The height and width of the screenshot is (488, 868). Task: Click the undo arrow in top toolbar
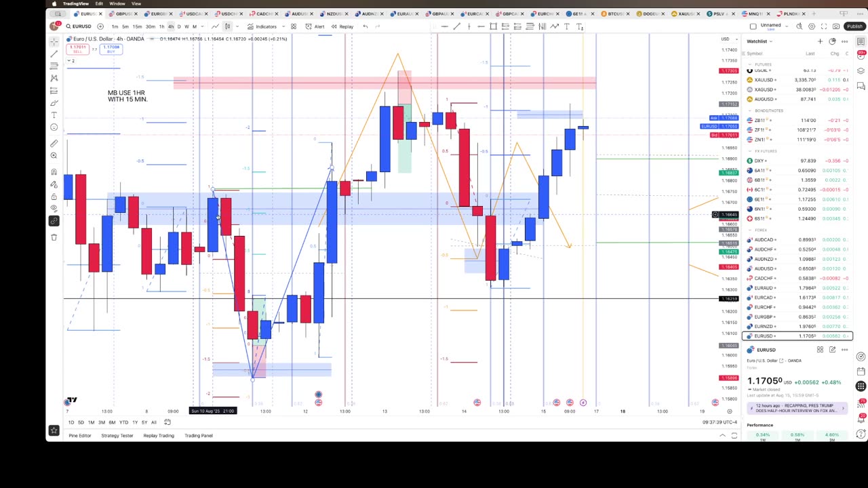coord(366,26)
